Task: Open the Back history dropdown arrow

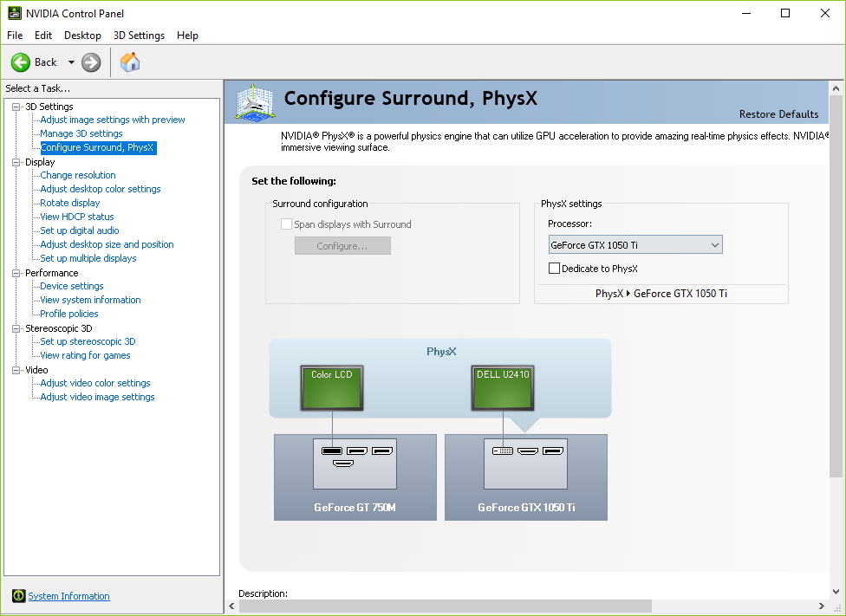Action: 71,62
